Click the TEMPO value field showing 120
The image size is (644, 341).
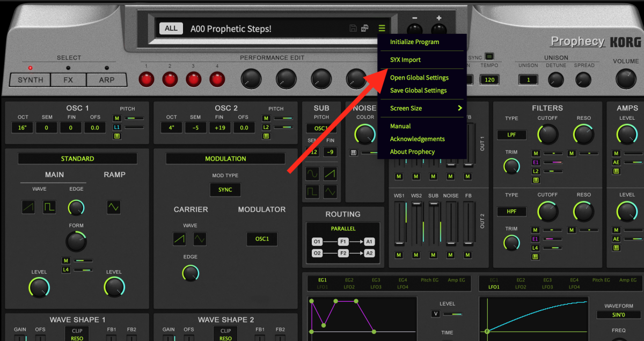click(x=489, y=79)
